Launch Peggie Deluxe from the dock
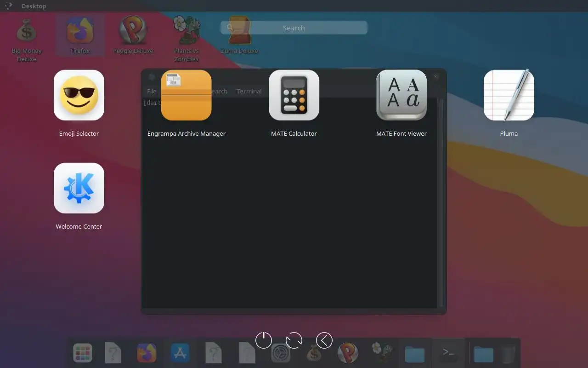The width and height of the screenshot is (588, 368). coord(348,353)
